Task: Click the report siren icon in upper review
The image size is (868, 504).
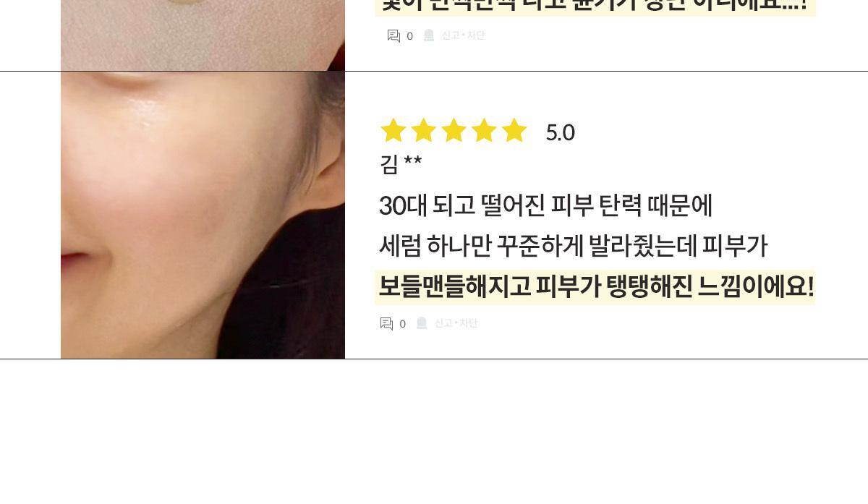Action: click(429, 35)
